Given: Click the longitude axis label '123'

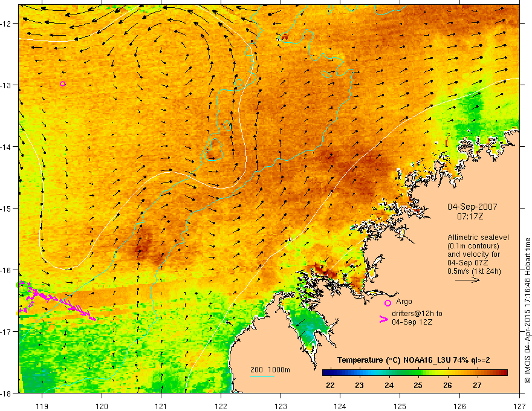Looking at the screenshot, I should click(x=281, y=406).
